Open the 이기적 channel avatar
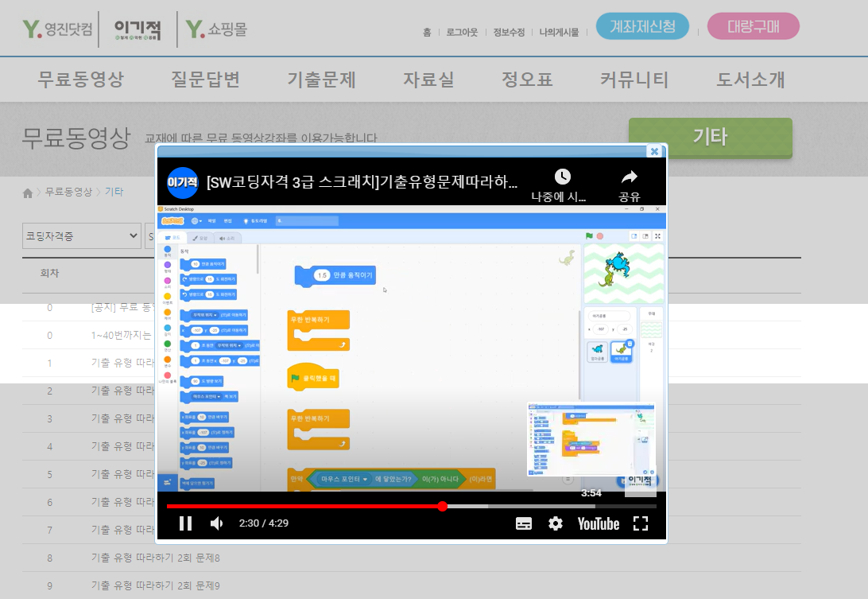 [x=183, y=182]
